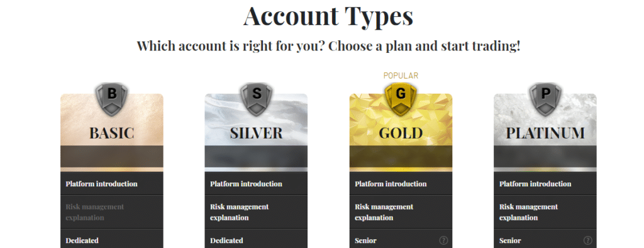
Task: Click the Gold shield badge with G
Action: (401, 99)
